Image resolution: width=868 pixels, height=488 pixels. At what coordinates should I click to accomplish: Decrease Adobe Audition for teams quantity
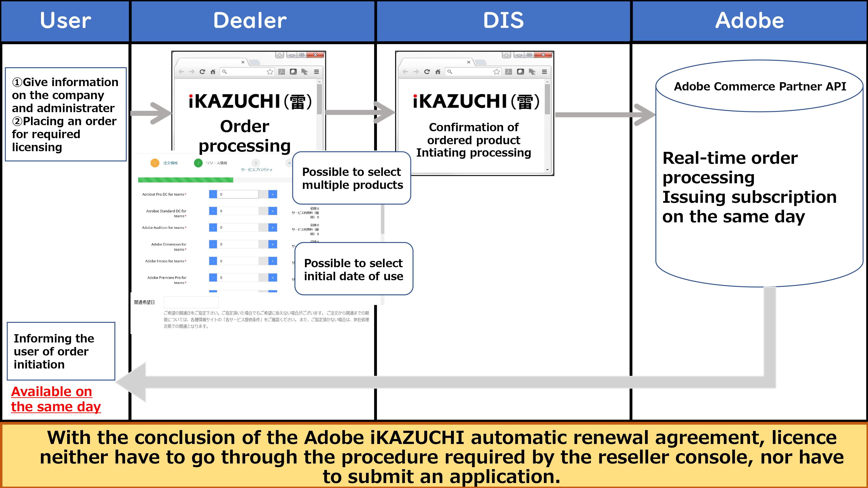coord(213,228)
